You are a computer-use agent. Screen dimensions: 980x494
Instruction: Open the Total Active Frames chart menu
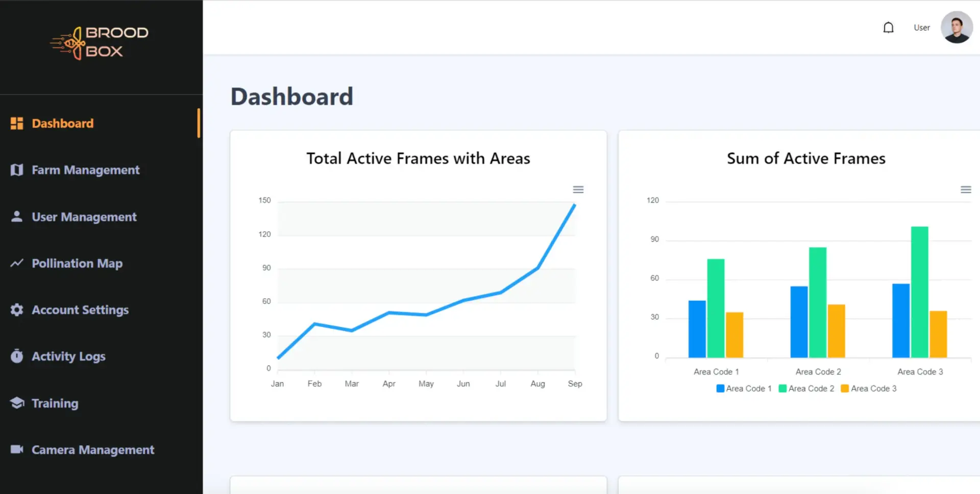(x=578, y=190)
